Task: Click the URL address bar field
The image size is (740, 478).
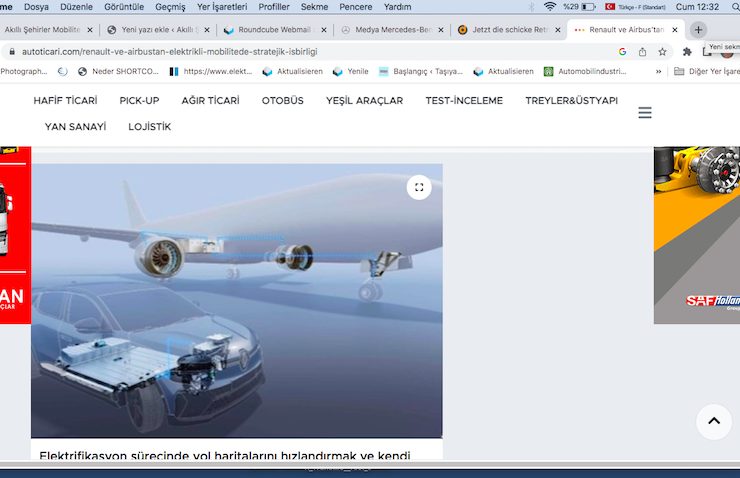Action: coord(300,51)
